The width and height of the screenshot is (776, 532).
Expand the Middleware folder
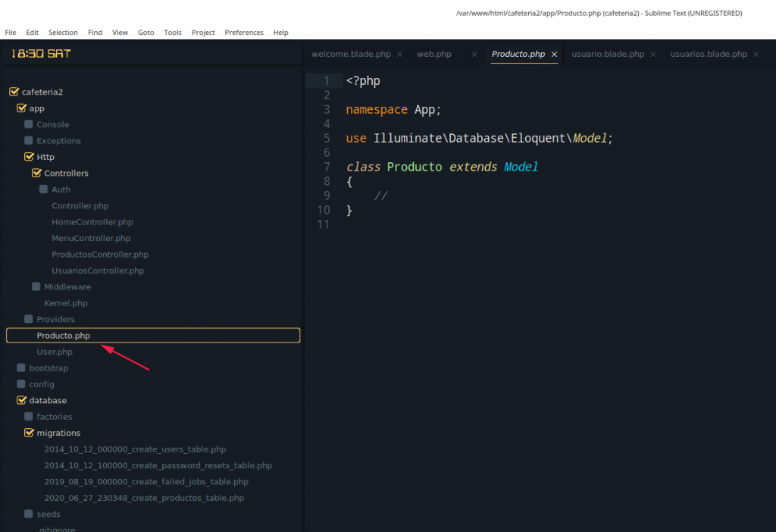[36, 287]
